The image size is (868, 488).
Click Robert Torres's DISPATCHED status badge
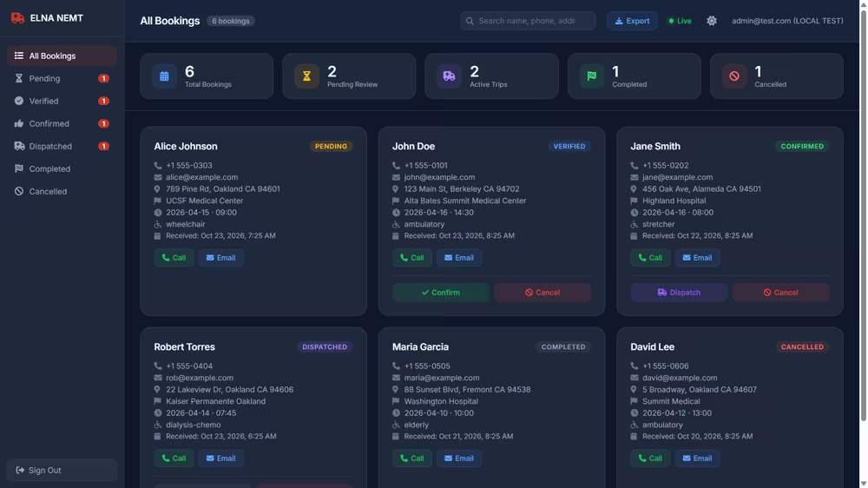click(325, 346)
